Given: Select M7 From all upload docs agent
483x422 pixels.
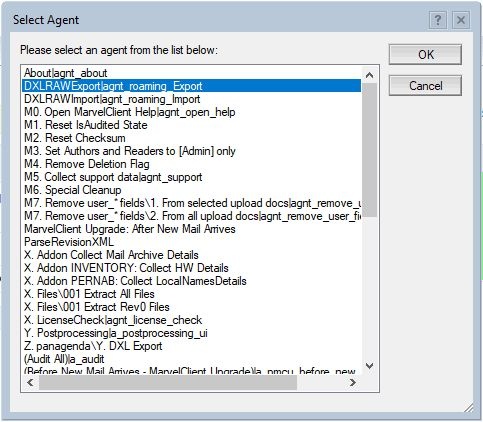Looking at the screenshot, I should click(192, 216).
